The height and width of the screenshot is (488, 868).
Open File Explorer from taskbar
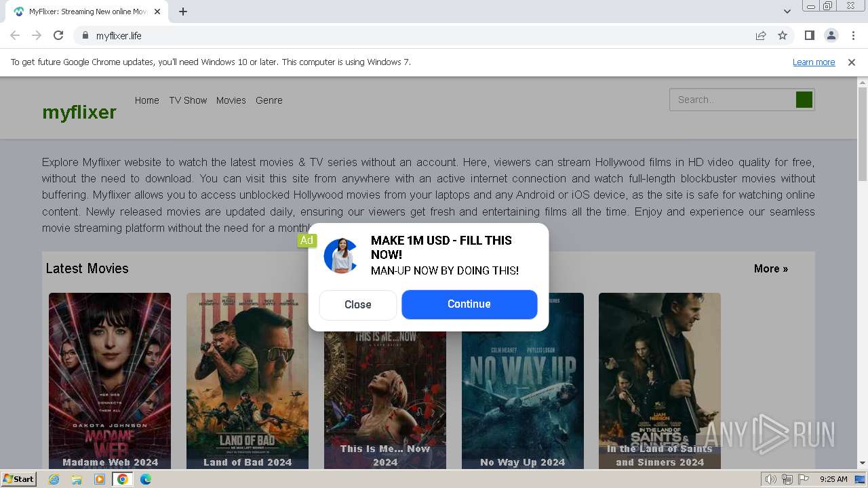coord(77,479)
